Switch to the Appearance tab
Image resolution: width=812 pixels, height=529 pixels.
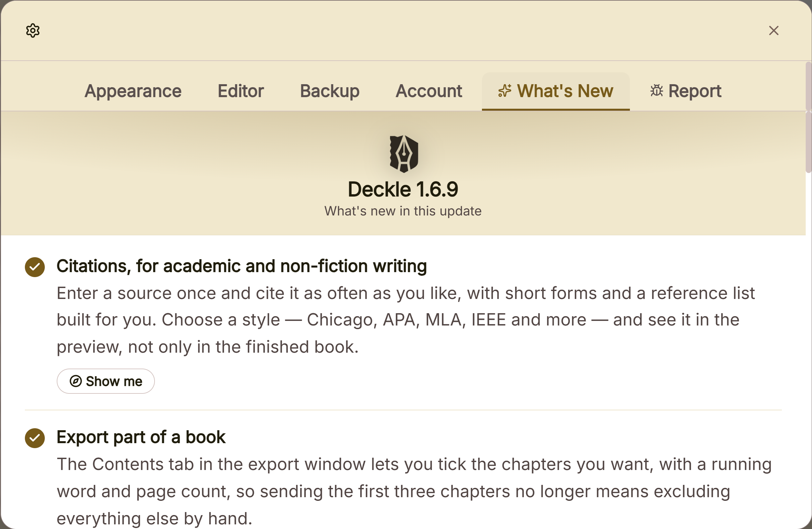coord(133,91)
